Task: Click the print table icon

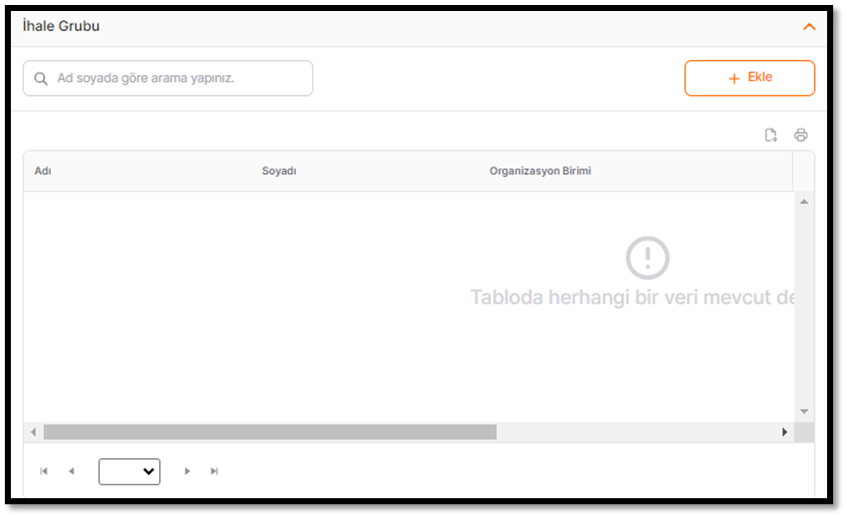Action: click(801, 135)
